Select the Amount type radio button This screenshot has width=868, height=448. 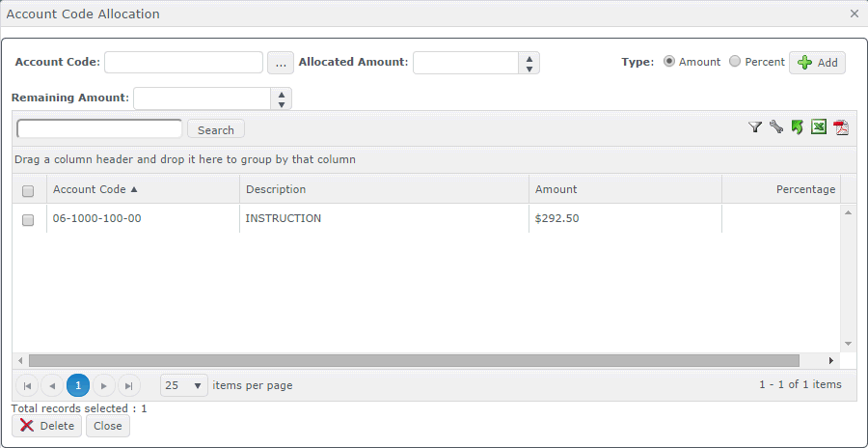click(669, 62)
